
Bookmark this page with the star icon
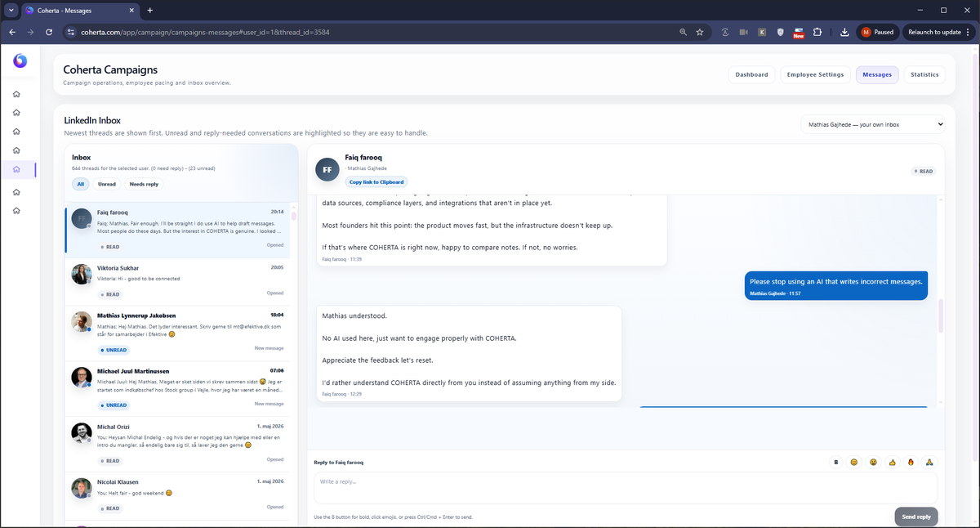[700, 32]
